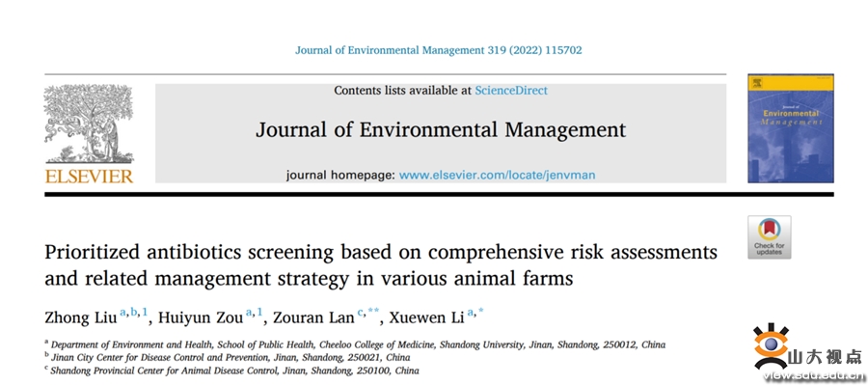Click superscript c after Zouran Lan
868x385 pixels.
coord(361,313)
